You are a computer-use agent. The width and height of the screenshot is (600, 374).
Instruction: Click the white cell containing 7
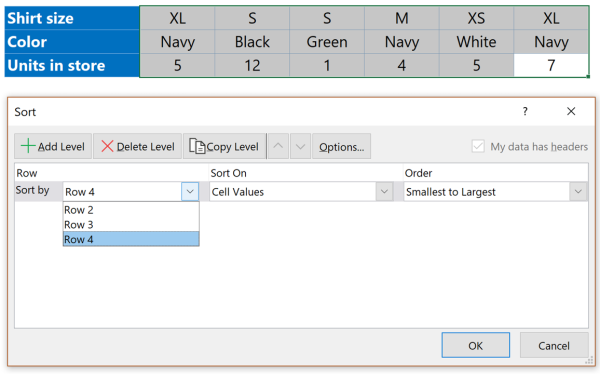(551, 65)
